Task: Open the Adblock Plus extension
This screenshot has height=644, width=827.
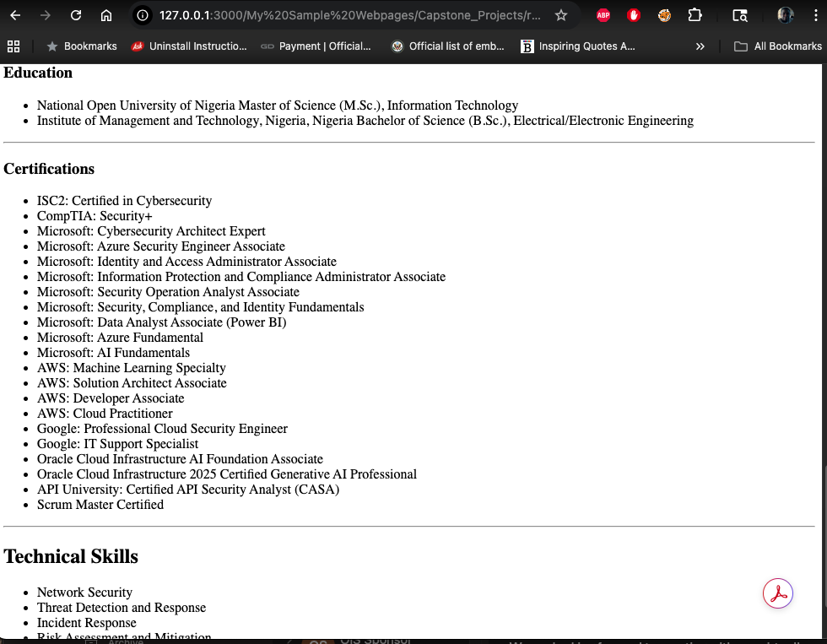Action: 603,15
